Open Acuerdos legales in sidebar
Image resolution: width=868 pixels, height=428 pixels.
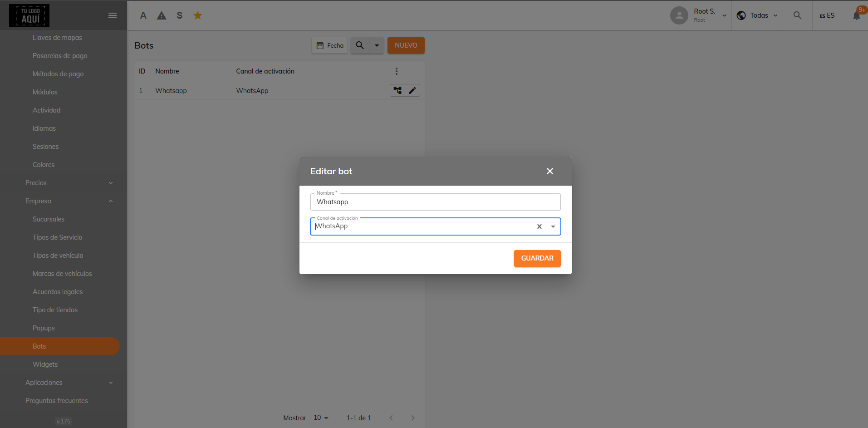pyautogui.click(x=58, y=292)
